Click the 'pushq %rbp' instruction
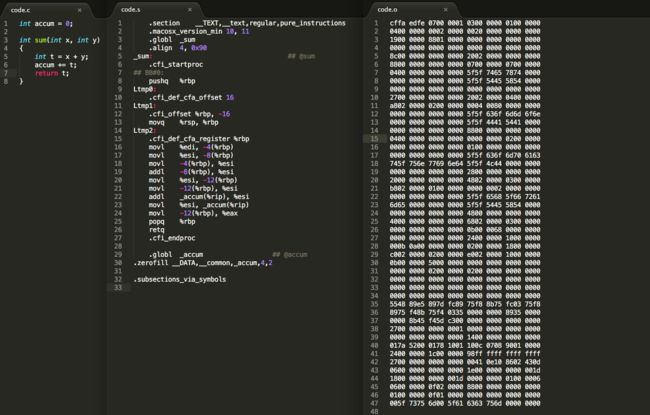Viewport: 650px width, 415px height. [172, 81]
